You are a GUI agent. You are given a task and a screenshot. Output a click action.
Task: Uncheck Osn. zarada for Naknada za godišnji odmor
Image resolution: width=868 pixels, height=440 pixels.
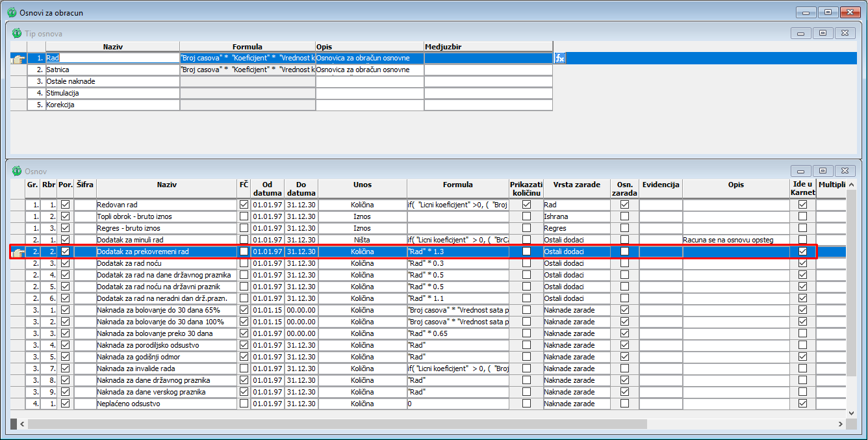pyautogui.click(x=624, y=357)
